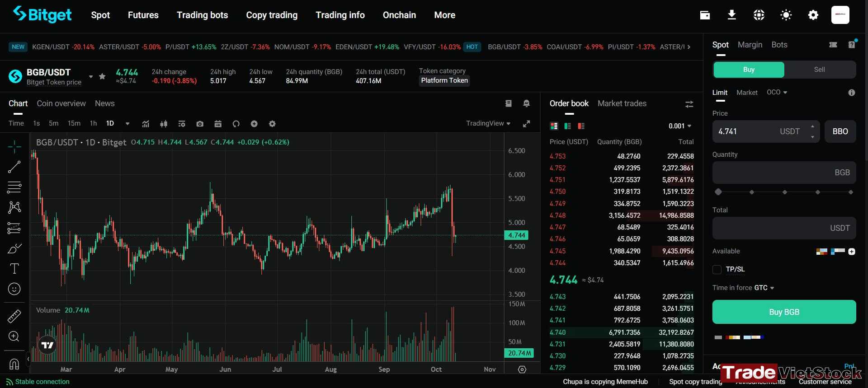This screenshot has width=868, height=388.
Task: Open the user avatar menu
Action: click(840, 15)
